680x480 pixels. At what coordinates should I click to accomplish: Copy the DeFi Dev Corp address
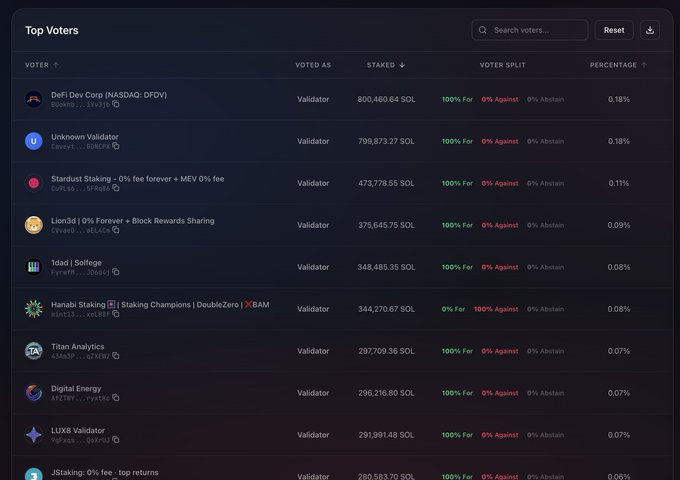coord(116,104)
